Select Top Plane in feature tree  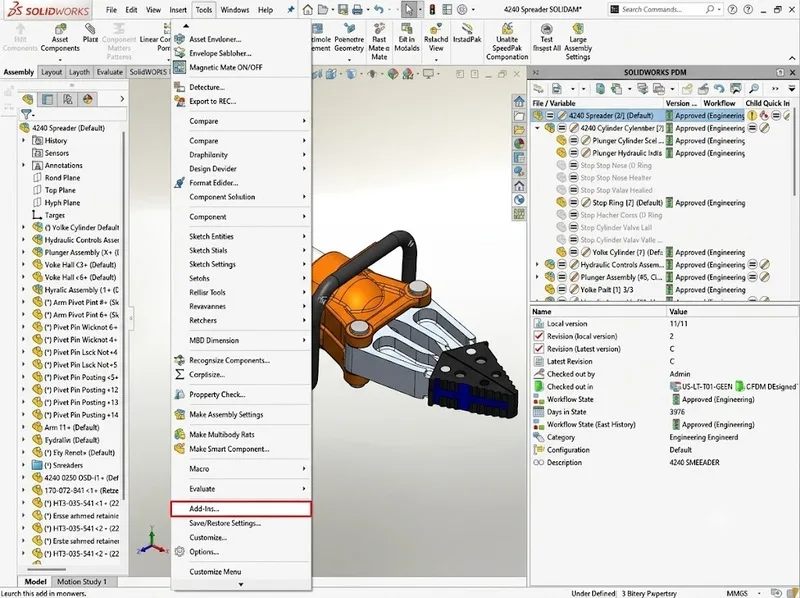point(60,190)
